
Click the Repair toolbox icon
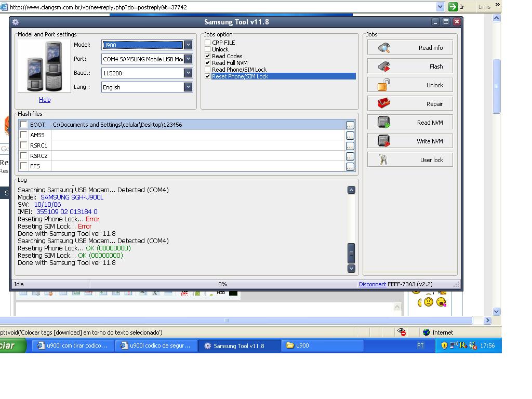tap(384, 103)
